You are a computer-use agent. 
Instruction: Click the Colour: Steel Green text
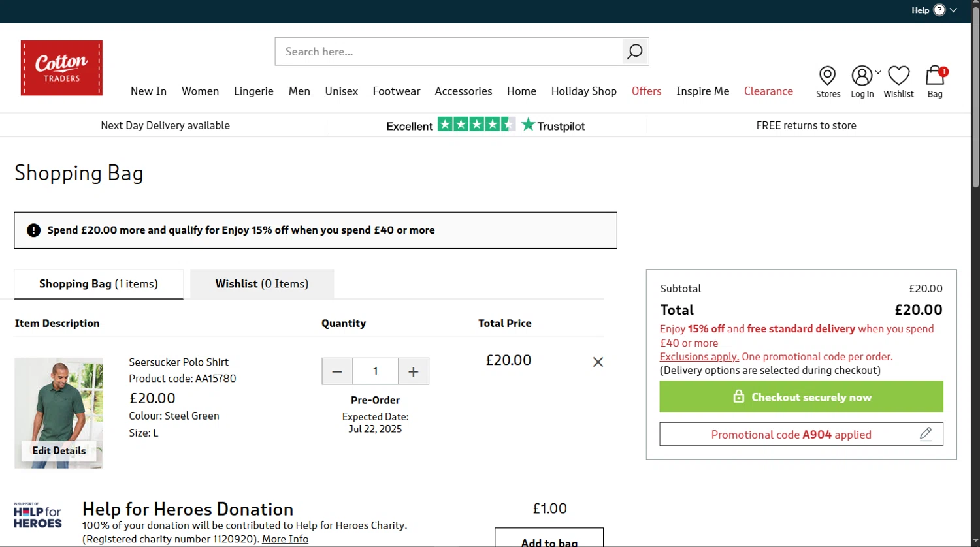click(174, 416)
